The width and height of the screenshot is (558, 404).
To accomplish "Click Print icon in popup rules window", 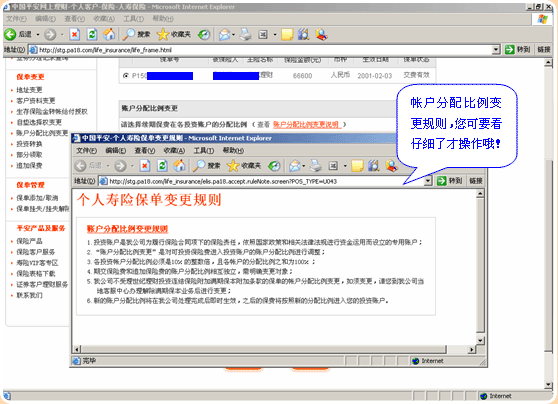I will click(316, 166).
